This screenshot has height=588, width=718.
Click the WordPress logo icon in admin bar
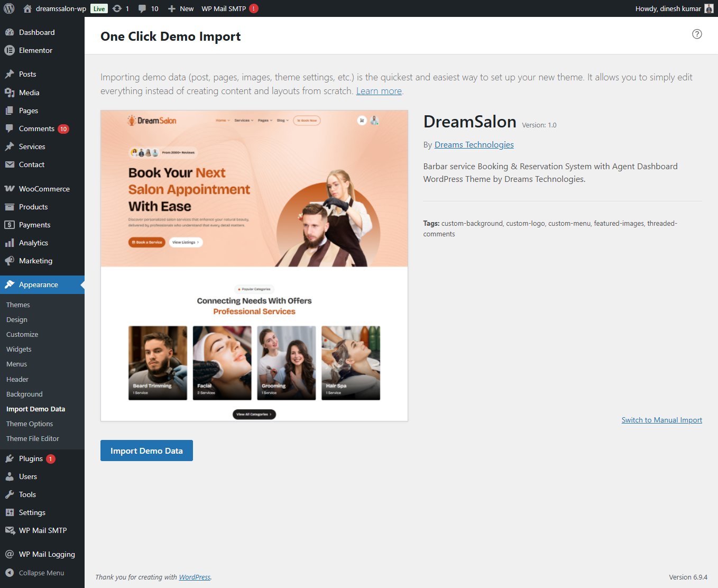coord(9,8)
